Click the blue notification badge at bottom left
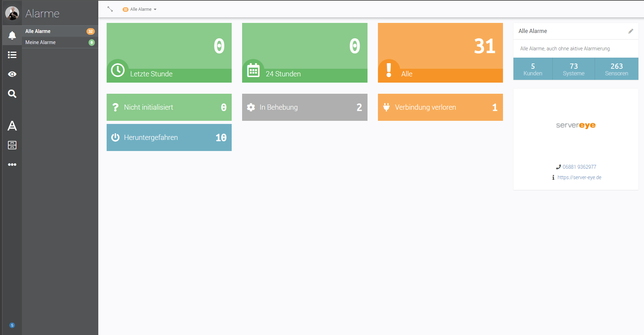Image resolution: width=644 pixels, height=335 pixels. pyautogui.click(x=12, y=325)
